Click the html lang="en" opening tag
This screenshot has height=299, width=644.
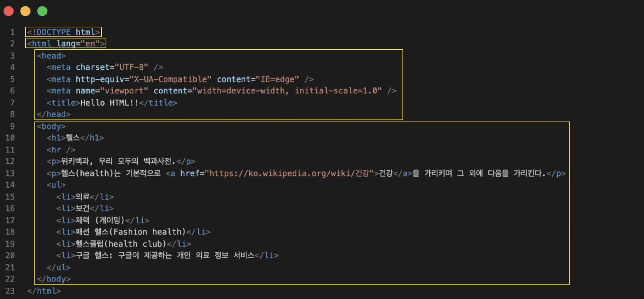click(x=66, y=43)
